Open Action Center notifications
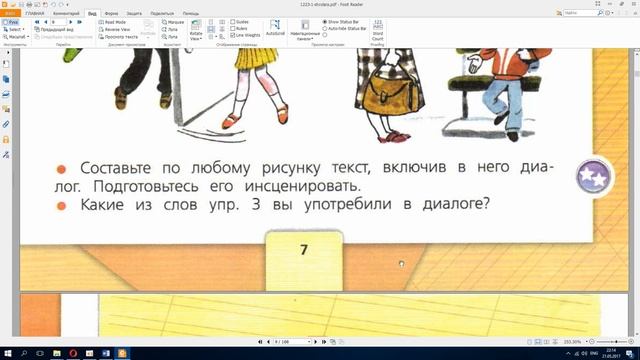 (x=630, y=353)
